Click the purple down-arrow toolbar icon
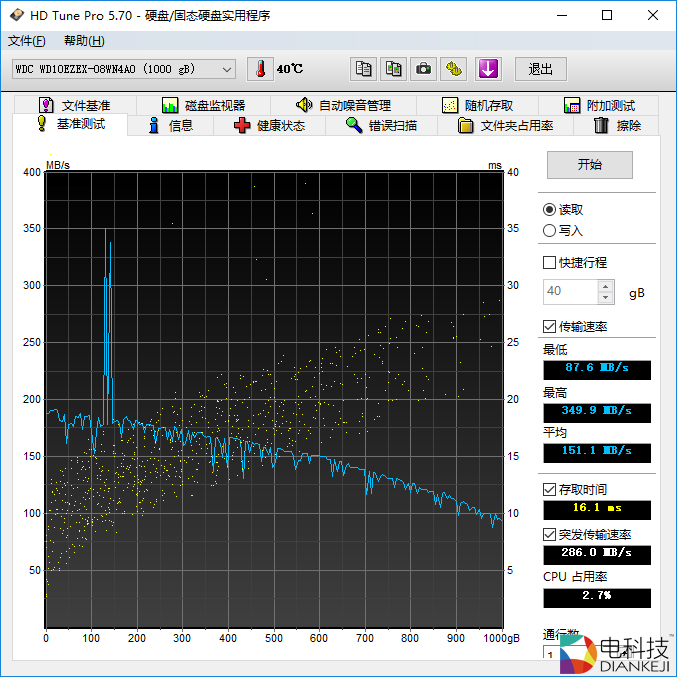Screen dimensions: 677x677 click(x=487, y=69)
